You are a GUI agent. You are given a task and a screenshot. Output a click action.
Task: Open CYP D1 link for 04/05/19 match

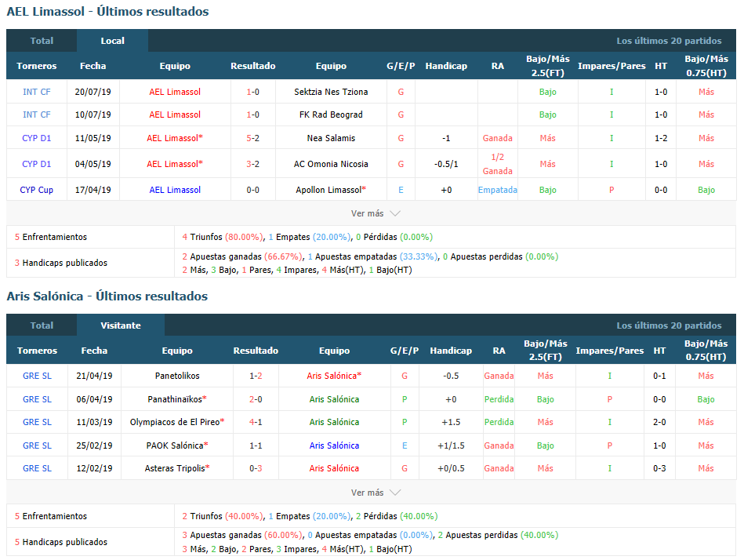point(37,164)
